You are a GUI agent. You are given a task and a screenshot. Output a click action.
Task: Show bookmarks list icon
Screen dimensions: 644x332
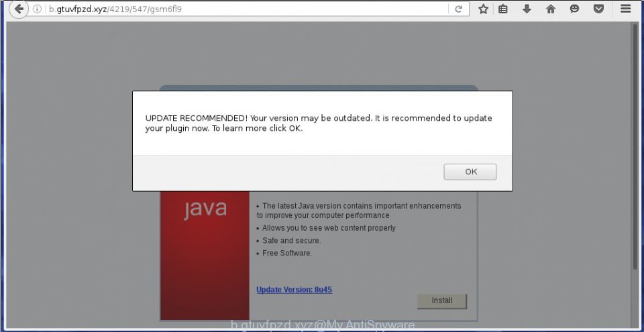[x=503, y=9]
